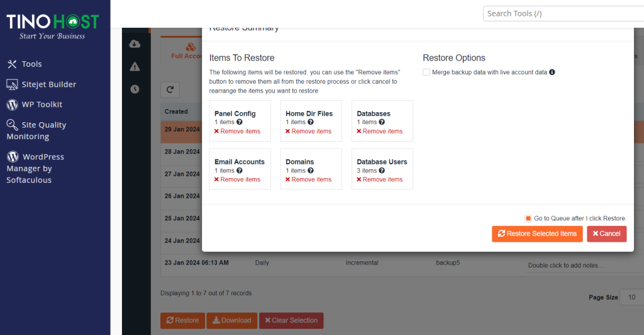
Task: Enable Merge backup data with live account
Action: [x=426, y=72]
